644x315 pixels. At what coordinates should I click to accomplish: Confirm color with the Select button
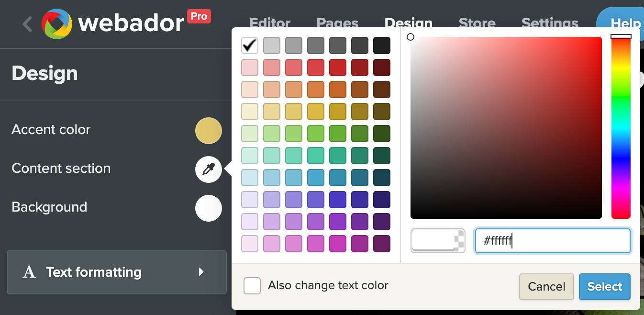604,287
